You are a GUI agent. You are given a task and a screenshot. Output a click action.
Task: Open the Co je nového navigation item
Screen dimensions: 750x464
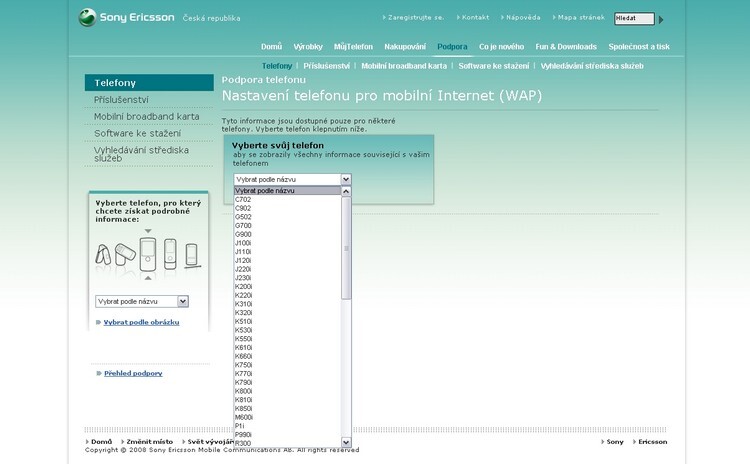(x=501, y=46)
